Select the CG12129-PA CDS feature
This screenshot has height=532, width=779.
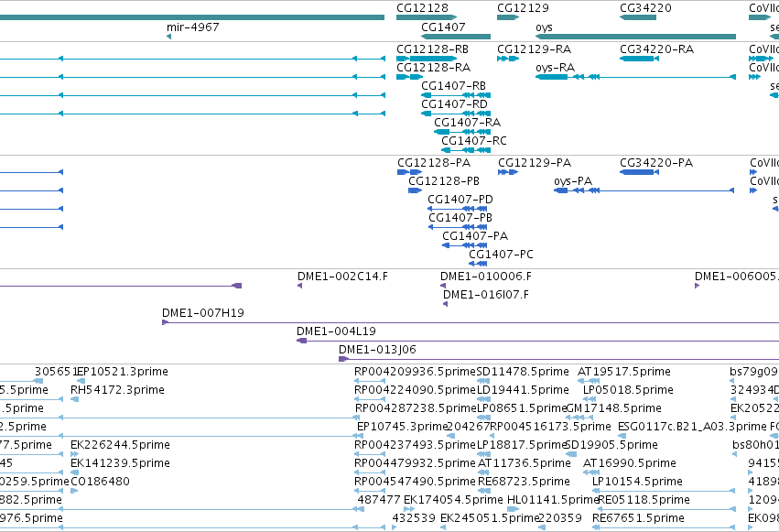508,172
